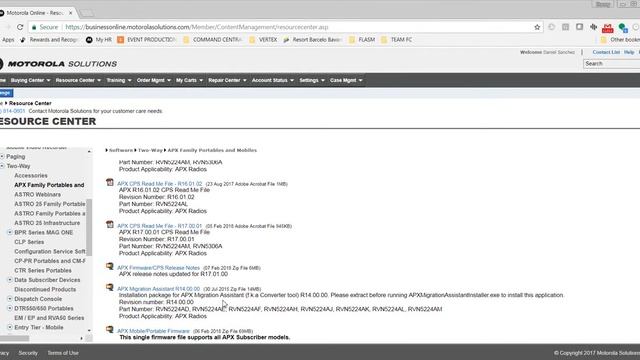Expand Data Subscriber Devices node
The height and width of the screenshot is (360, 640).
click(10, 280)
